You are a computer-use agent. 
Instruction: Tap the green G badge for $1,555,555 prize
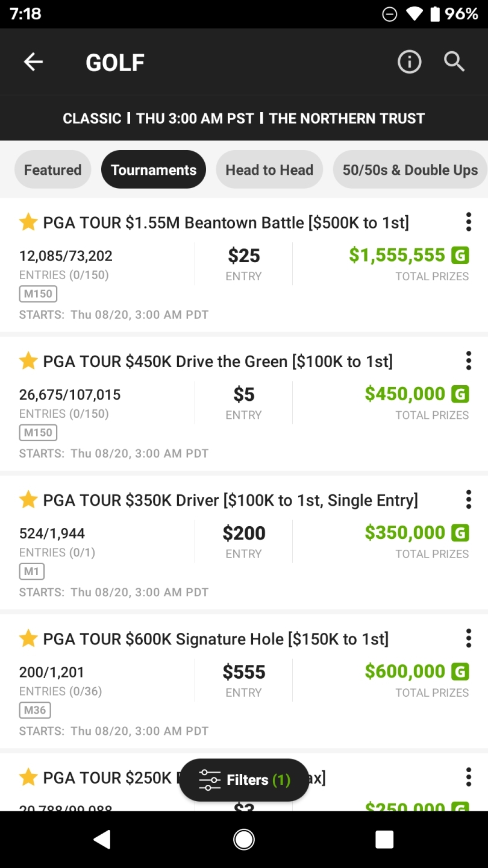[460, 256]
